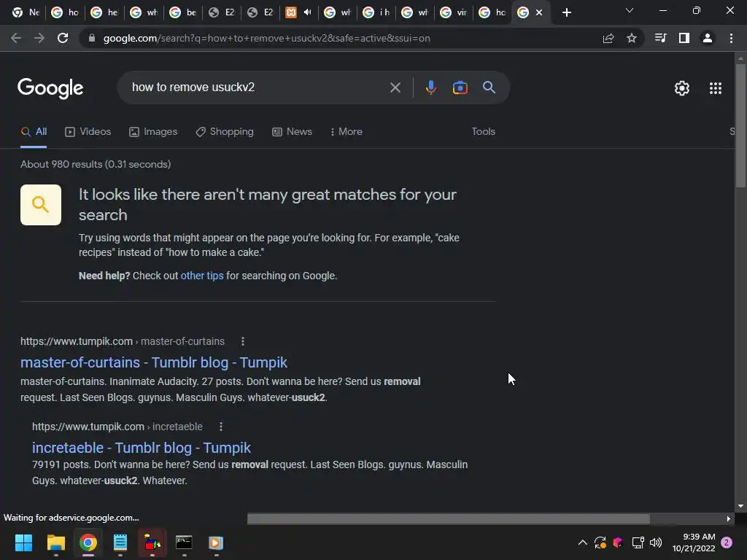
Task: Open the colorful cube app in taskbar
Action: coord(152,542)
